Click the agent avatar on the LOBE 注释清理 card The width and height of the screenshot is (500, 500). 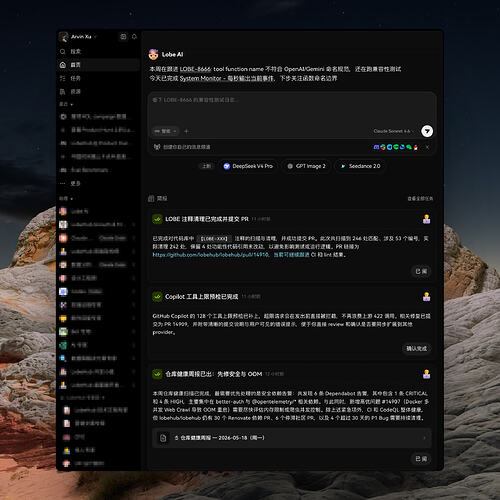[x=426, y=219]
